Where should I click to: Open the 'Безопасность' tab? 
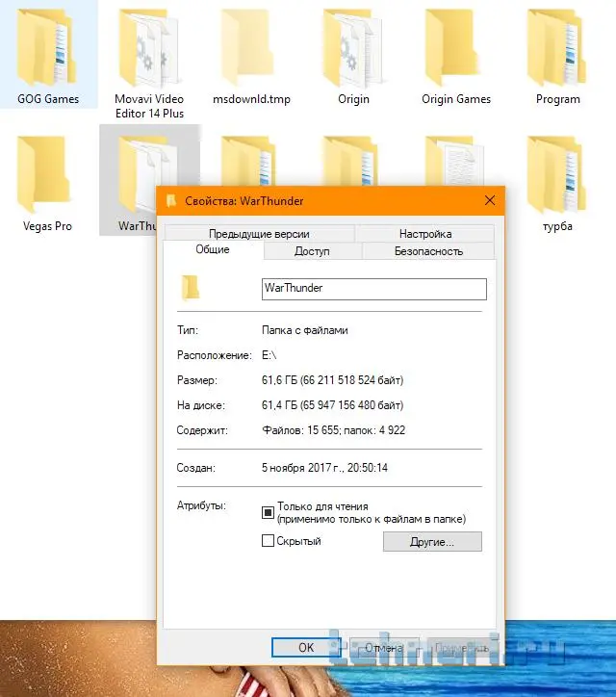point(428,251)
